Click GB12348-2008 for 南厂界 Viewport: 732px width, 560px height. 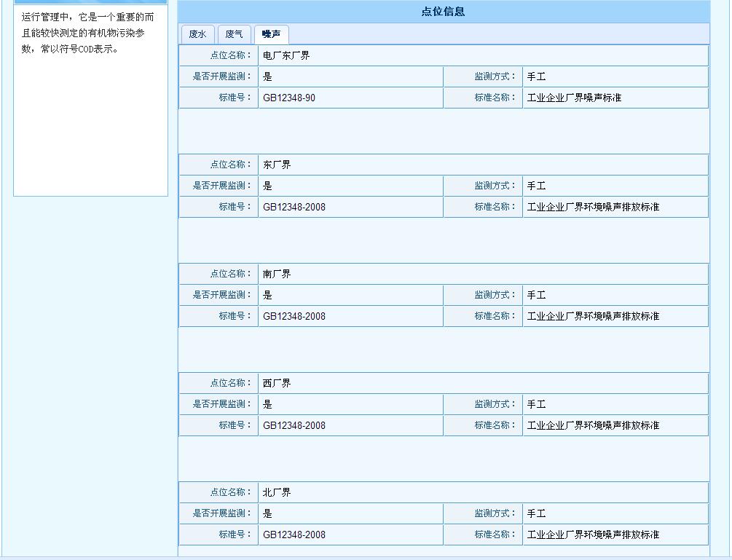coord(294,315)
